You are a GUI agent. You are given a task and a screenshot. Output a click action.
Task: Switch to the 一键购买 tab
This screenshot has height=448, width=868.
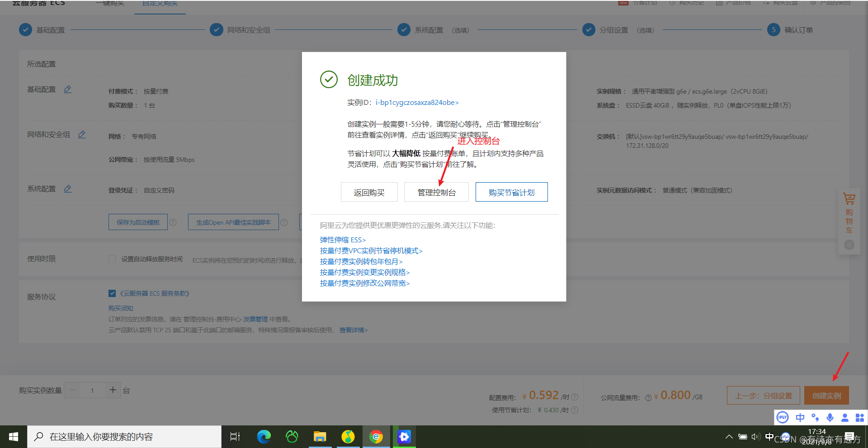point(109,3)
